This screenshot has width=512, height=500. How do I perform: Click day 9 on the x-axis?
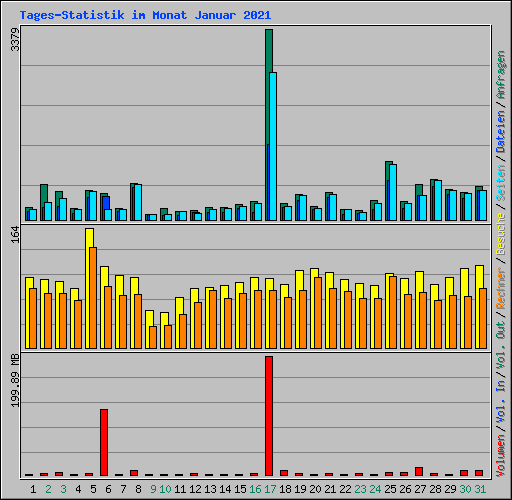point(153,489)
